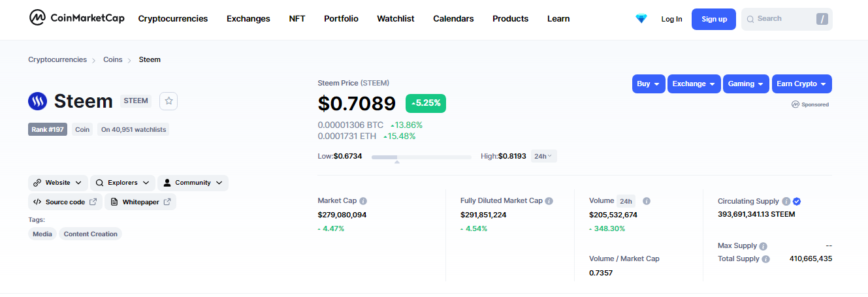Click the Content Creation tag
This screenshot has width=868, height=297.
pyautogui.click(x=91, y=234)
